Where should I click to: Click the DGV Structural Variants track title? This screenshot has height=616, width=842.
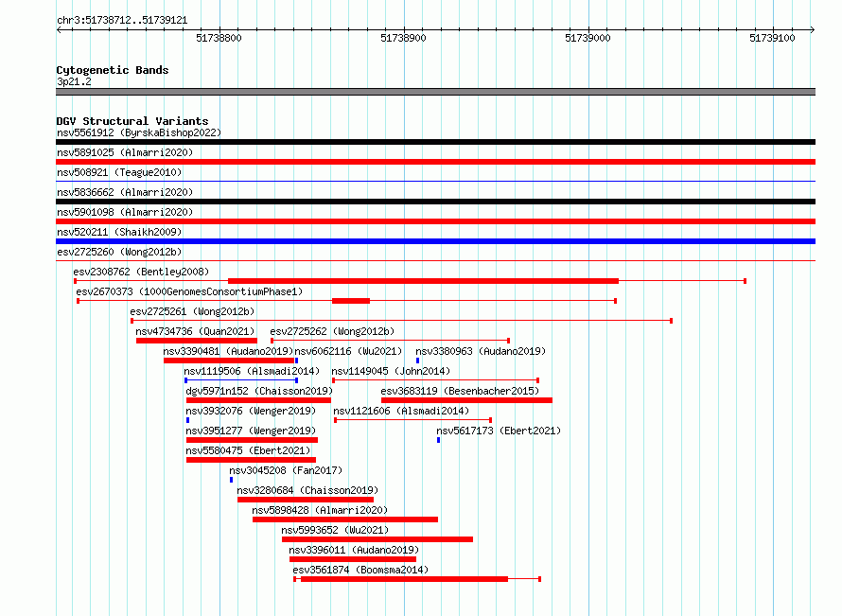(x=132, y=121)
